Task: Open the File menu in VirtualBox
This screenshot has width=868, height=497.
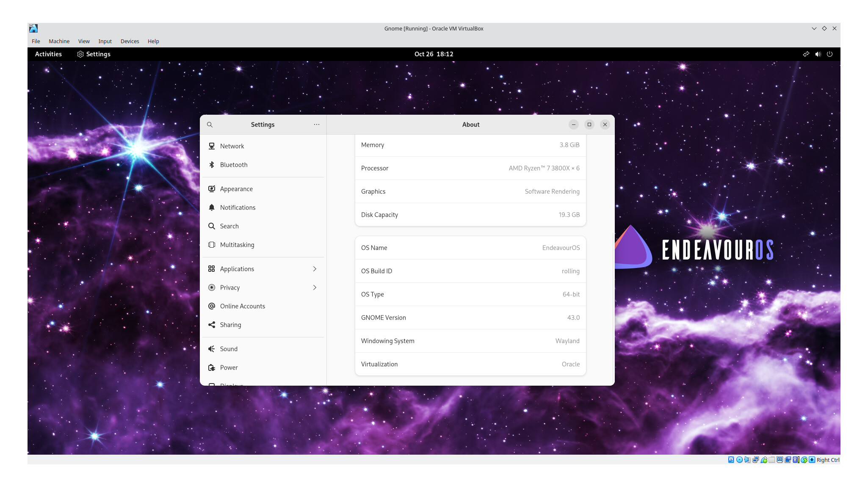Action: (x=36, y=41)
